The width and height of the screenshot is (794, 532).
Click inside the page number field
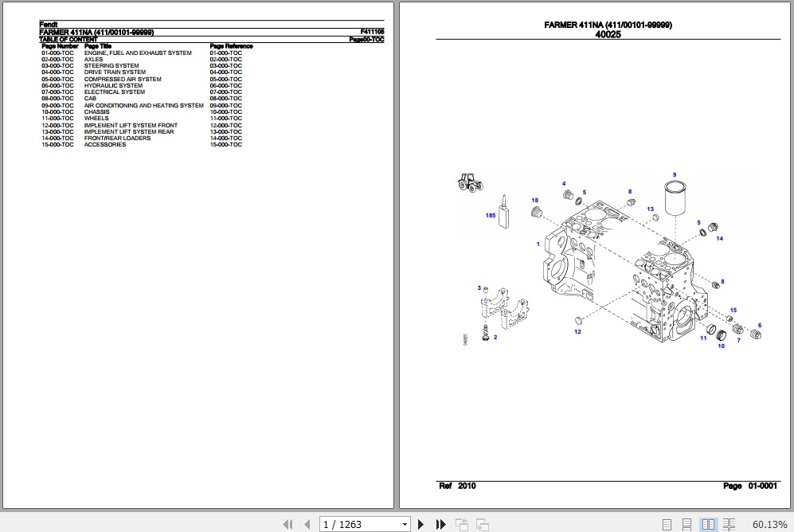pos(358,524)
